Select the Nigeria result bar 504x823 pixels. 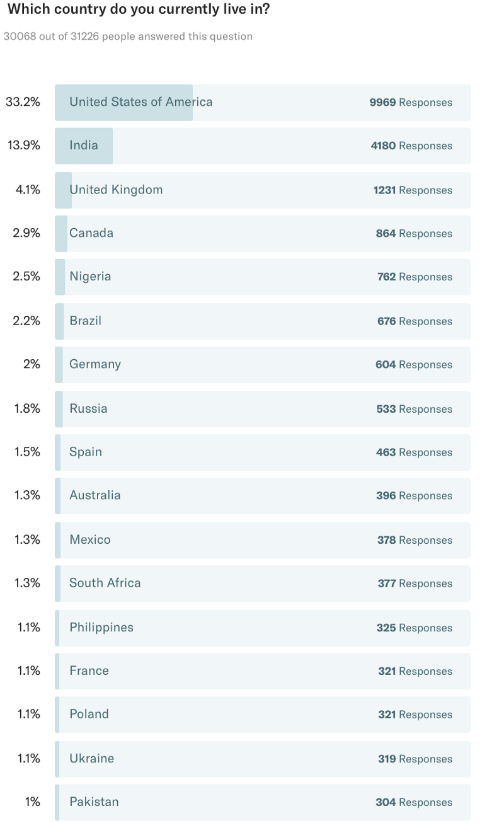(263, 277)
